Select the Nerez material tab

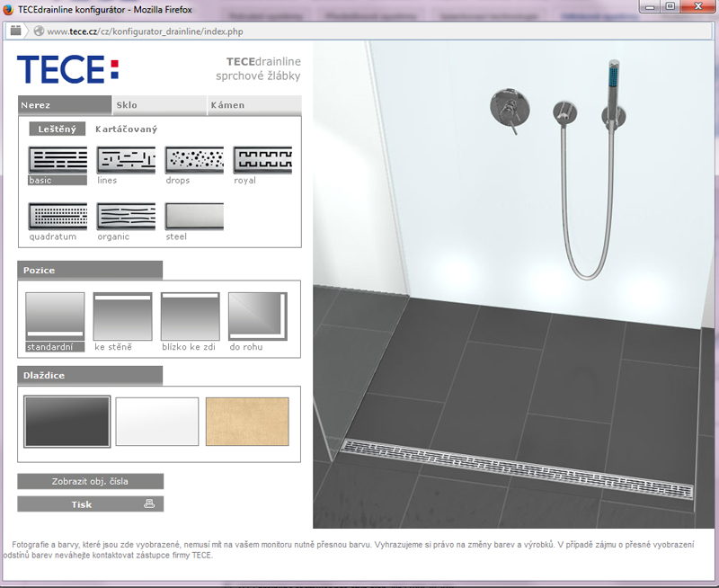coord(65,105)
